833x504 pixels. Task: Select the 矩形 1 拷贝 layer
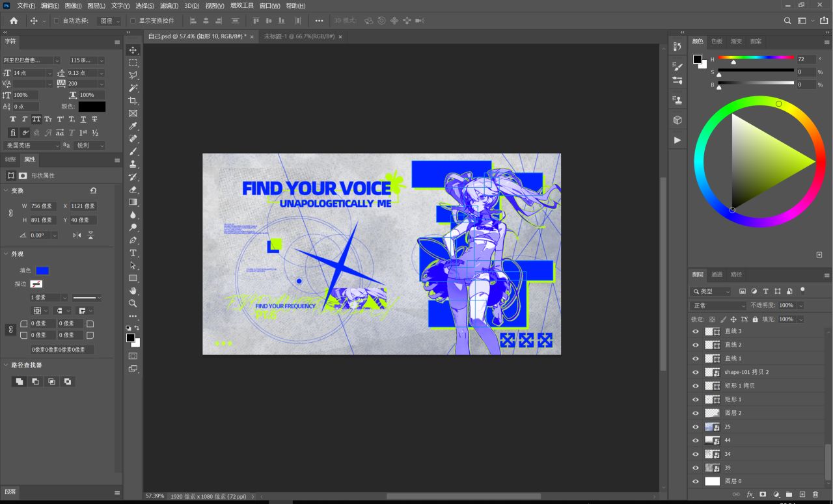[x=758, y=386]
